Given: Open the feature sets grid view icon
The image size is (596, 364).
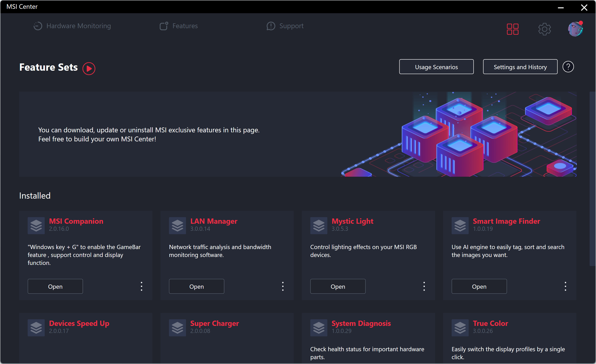Looking at the screenshot, I should tap(512, 29).
